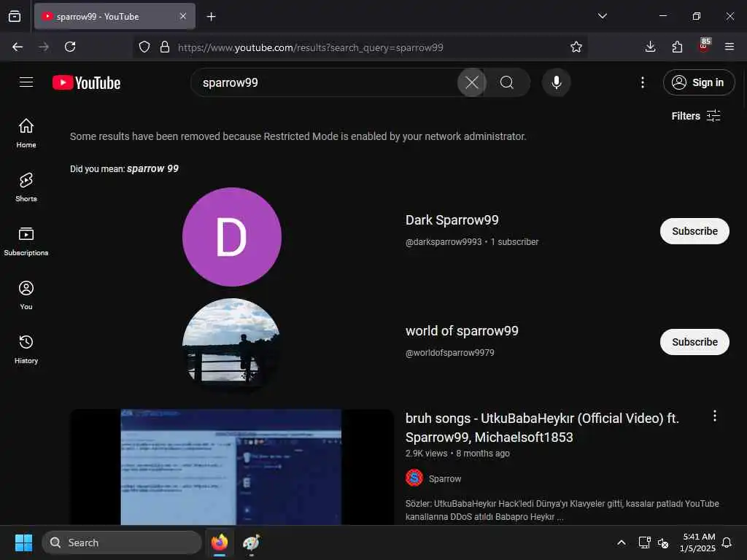Click the YouTube logo
Screen dimensions: 747x560
[x=86, y=83]
